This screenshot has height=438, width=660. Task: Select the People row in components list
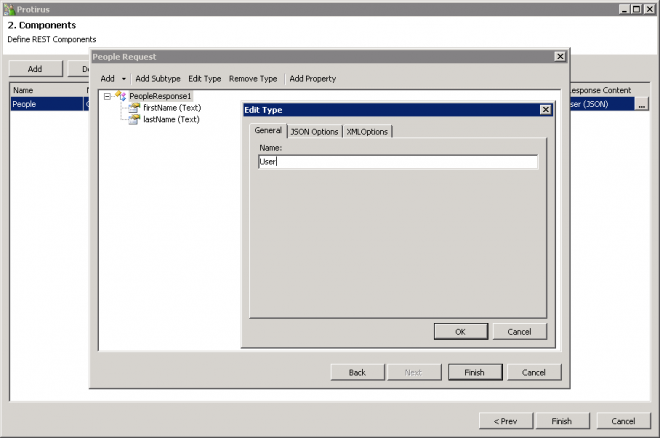tap(48, 104)
